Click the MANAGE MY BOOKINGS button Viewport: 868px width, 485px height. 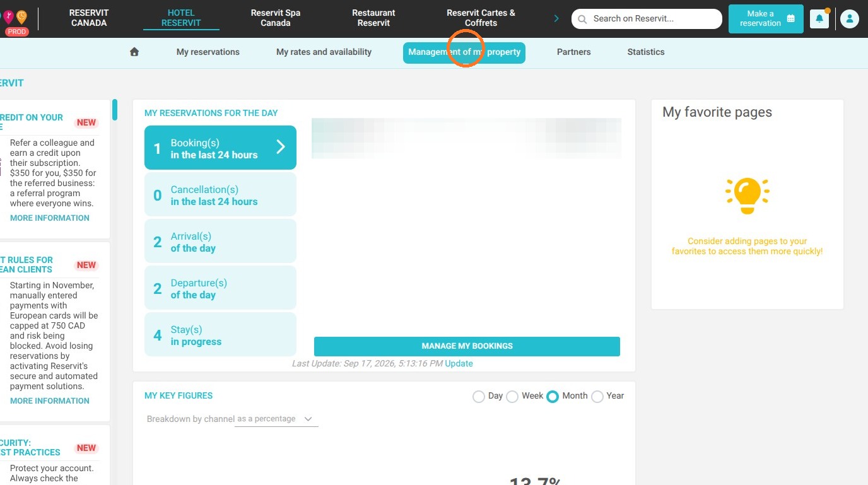point(467,346)
